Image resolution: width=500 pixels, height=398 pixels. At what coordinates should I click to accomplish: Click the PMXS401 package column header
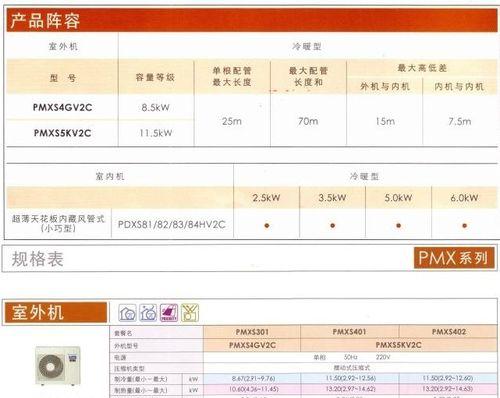pyautogui.click(x=349, y=332)
